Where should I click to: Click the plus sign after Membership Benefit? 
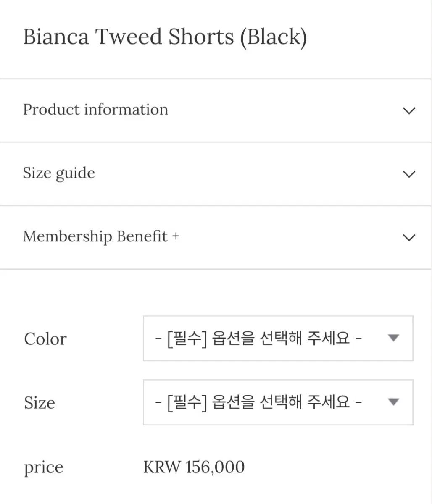[176, 236]
